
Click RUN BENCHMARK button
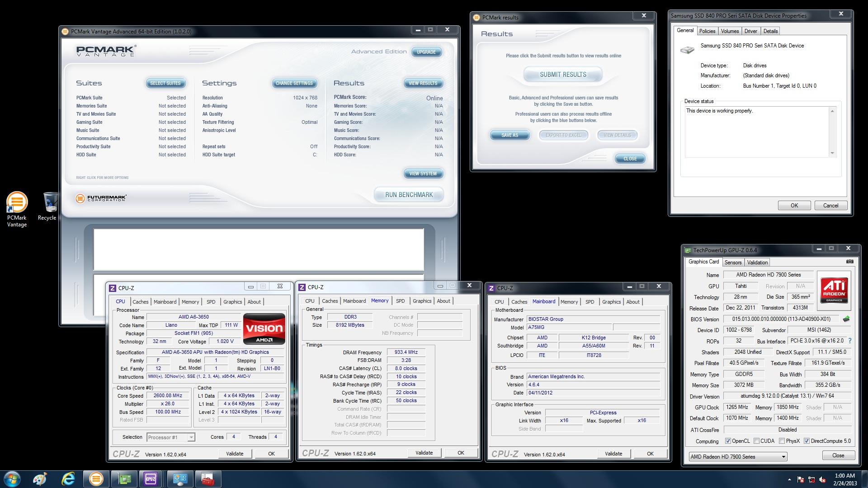click(x=409, y=195)
